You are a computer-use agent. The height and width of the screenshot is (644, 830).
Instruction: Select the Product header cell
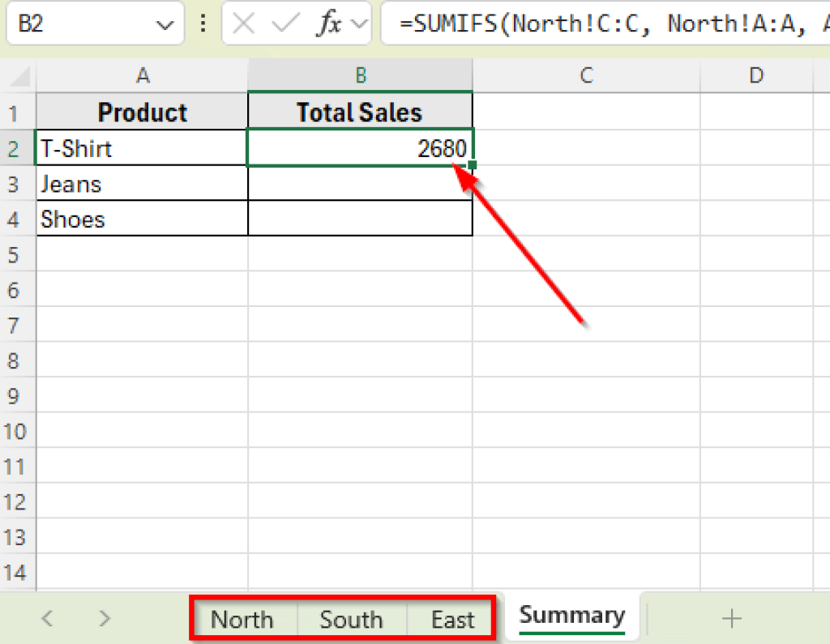(x=143, y=112)
